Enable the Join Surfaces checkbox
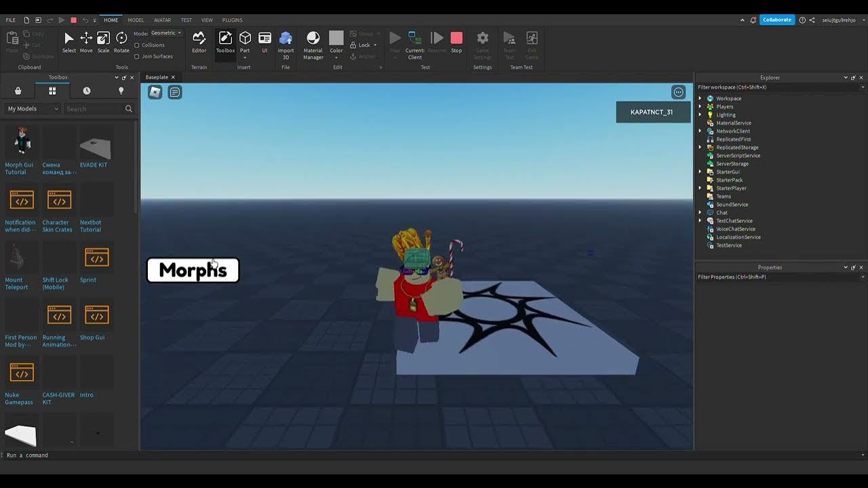The height and width of the screenshot is (488, 868). (137, 57)
